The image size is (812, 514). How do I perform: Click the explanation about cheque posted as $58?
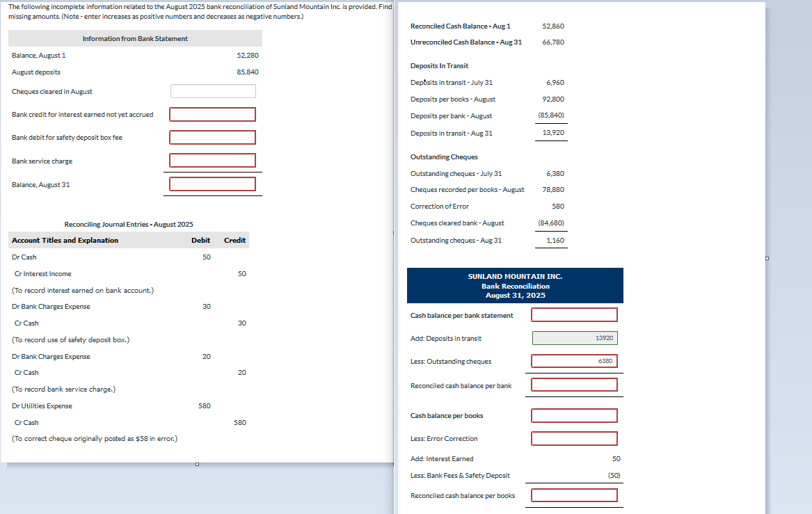click(x=95, y=438)
